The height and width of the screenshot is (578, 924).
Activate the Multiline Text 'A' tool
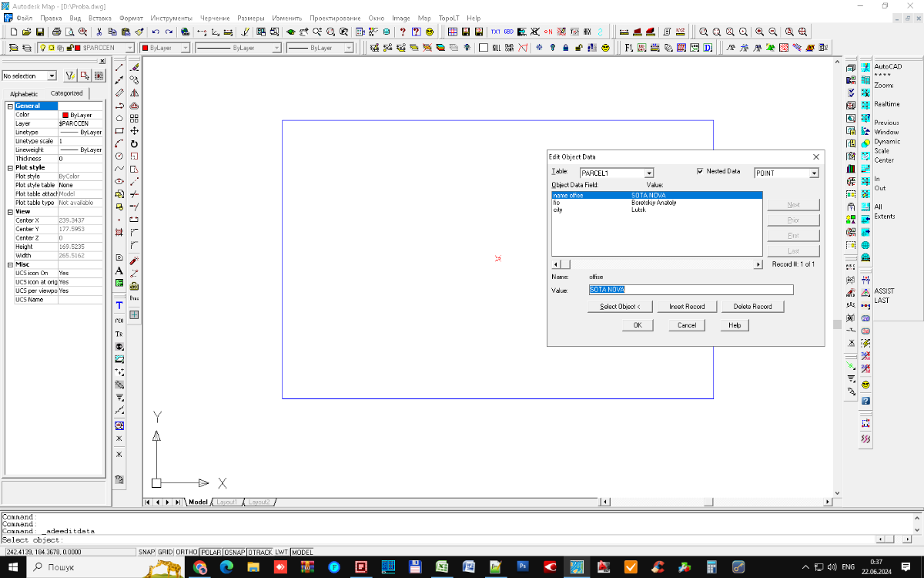[119, 271]
